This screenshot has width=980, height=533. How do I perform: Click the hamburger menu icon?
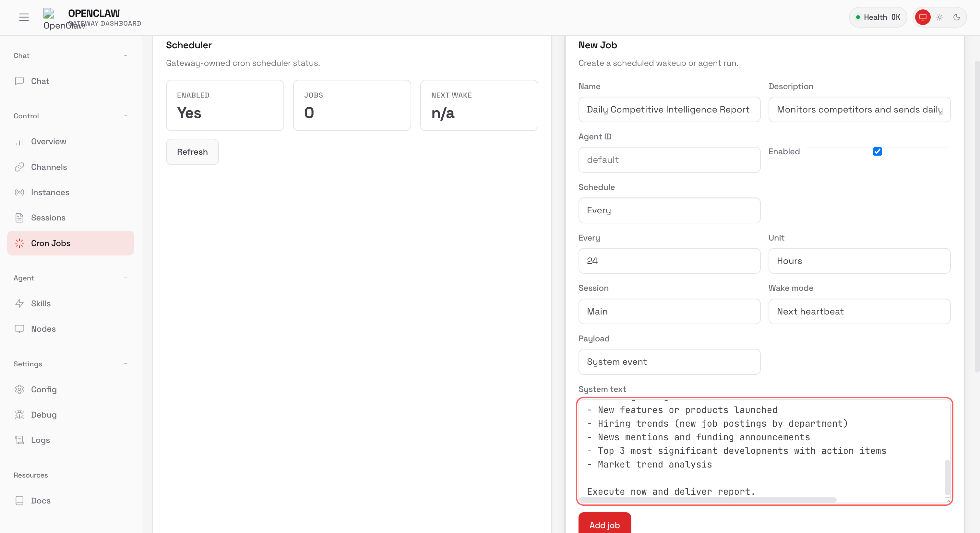[x=24, y=17]
